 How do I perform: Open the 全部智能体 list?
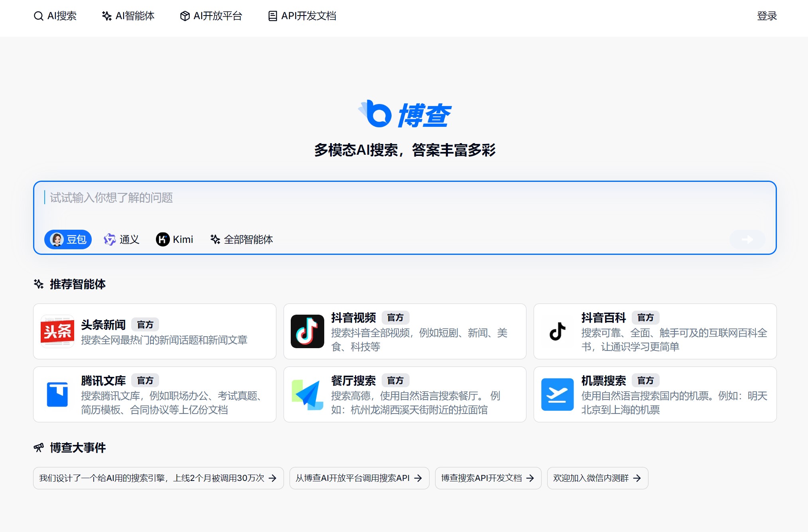[242, 239]
